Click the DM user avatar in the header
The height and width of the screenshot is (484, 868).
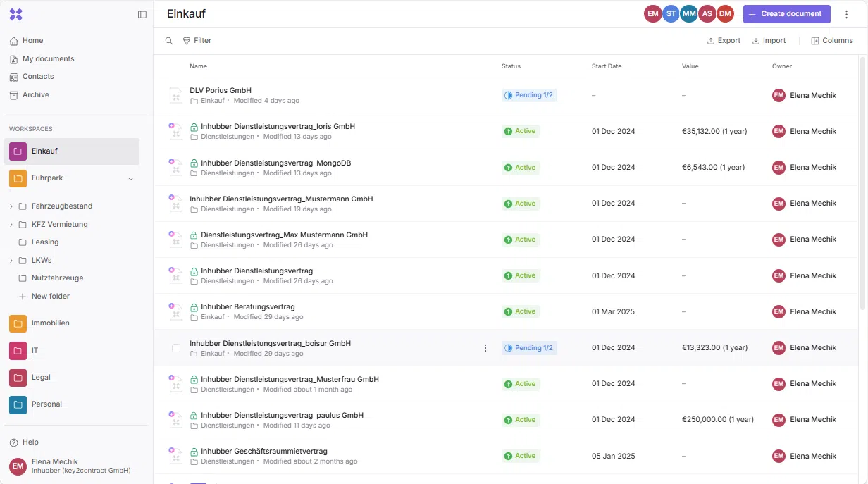click(x=725, y=14)
